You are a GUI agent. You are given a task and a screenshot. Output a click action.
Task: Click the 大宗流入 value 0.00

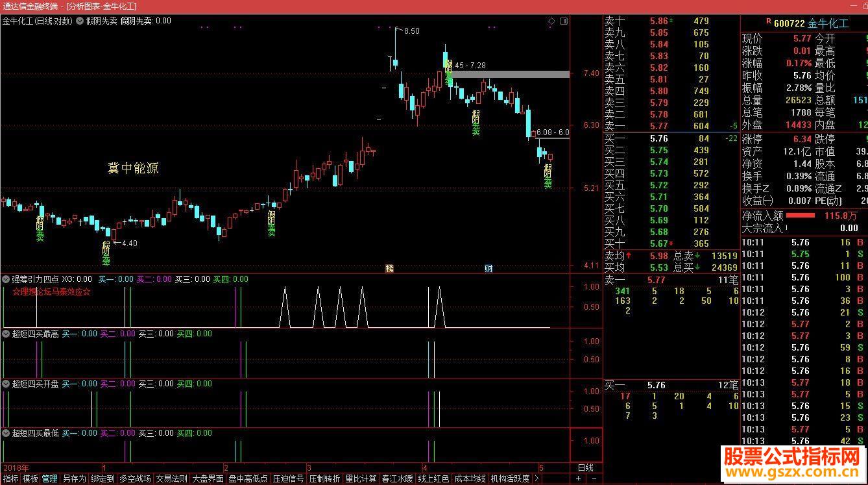point(849,228)
